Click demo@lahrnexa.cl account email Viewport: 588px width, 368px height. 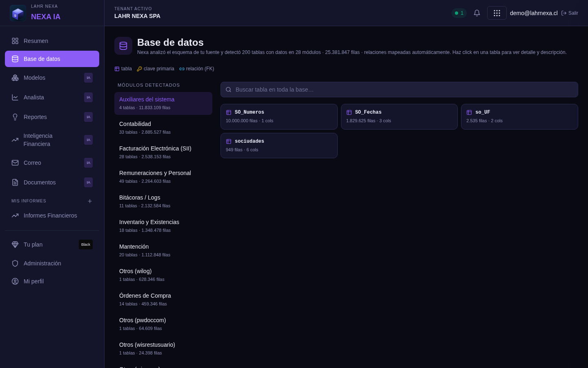pyautogui.click(x=534, y=13)
